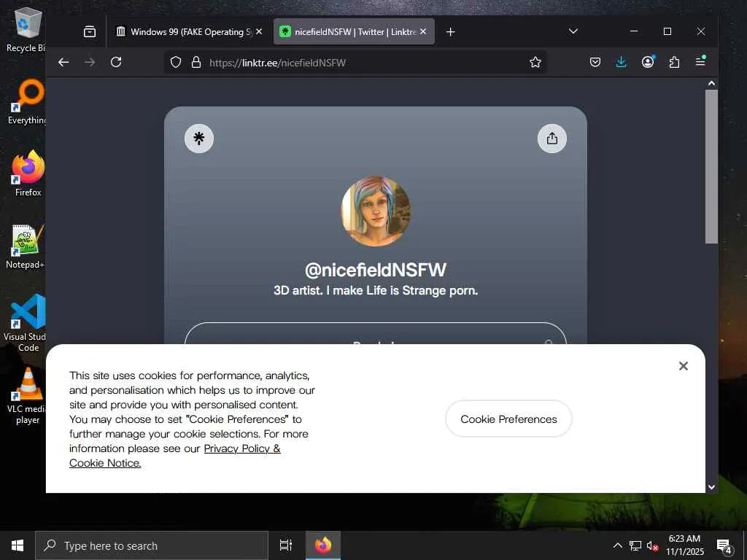Image resolution: width=747 pixels, height=560 pixels.
Task: Click the page scroll down arrow
Action: 711,487
